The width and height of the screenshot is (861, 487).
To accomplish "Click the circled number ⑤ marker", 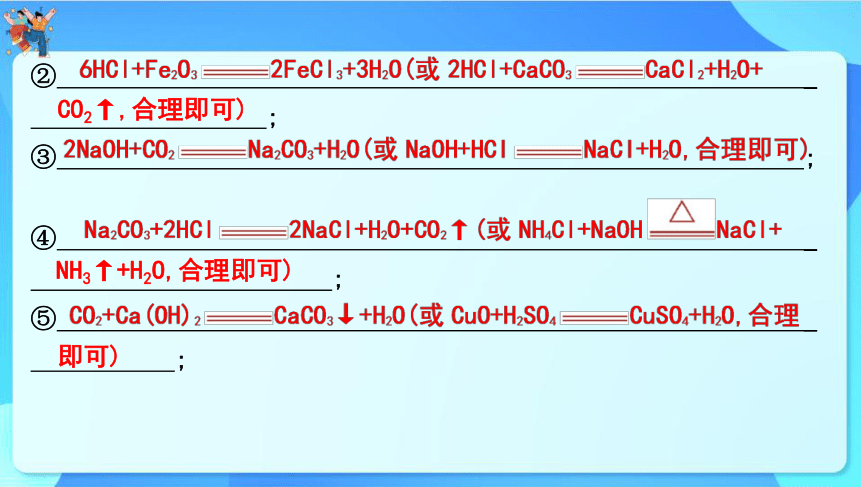I will pyautogui.click(x=43, y=318).
